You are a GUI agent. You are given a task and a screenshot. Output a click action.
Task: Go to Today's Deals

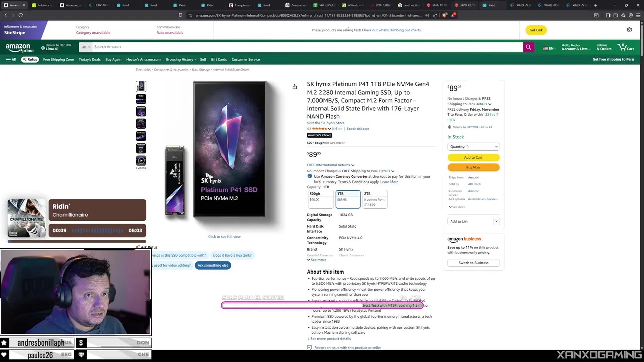[x=90, y=59]
